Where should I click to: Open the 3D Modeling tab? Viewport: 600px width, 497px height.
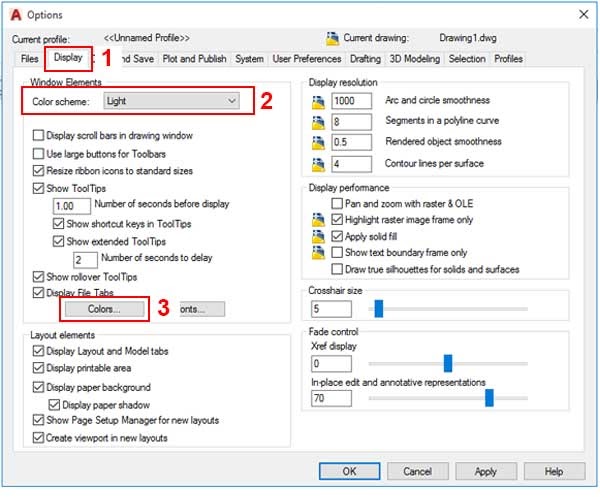[x=415, y=59]
